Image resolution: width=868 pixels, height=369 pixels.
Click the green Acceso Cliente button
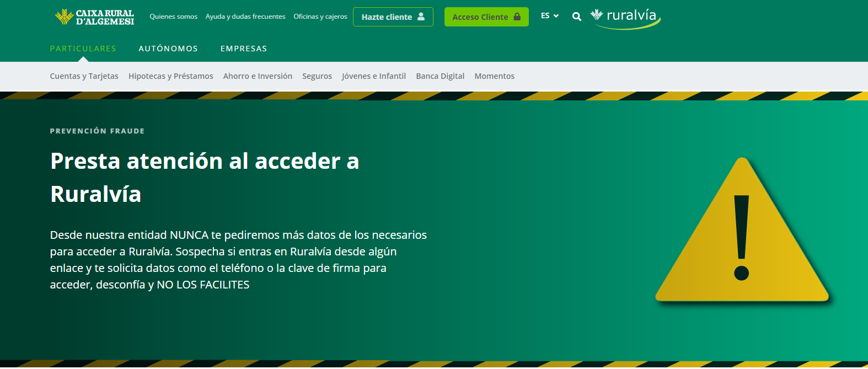pyautogui.click(x=486, y=17)
